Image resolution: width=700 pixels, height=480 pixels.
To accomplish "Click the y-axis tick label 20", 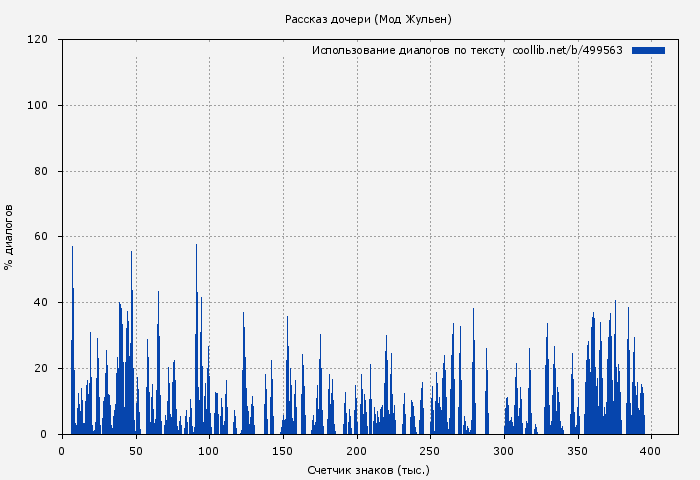I will coord(42,369).
